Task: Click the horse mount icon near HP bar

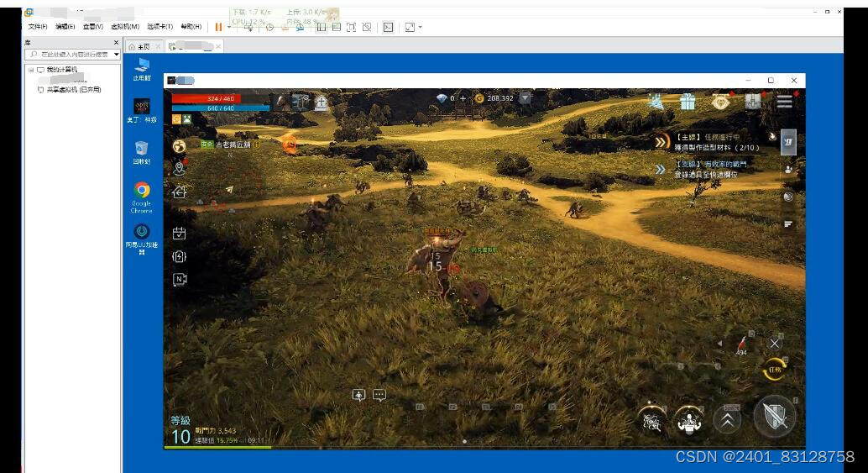Action: (x=282, y=101)
